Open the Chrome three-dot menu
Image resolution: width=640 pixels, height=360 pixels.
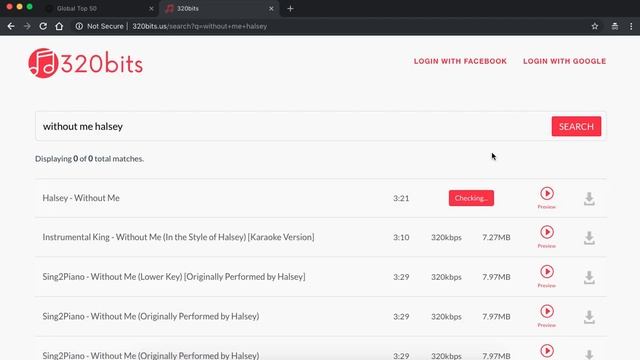click(x=631, y=26)
